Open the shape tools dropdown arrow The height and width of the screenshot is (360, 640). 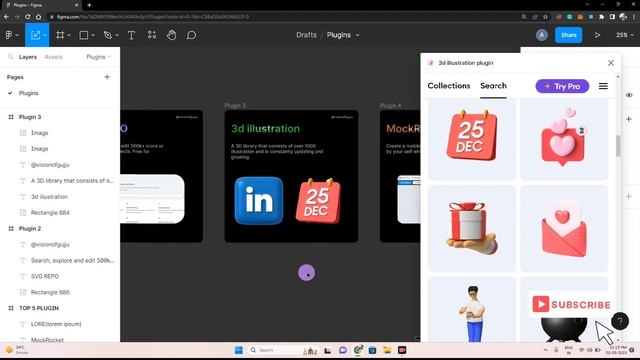tap(93, 35)
